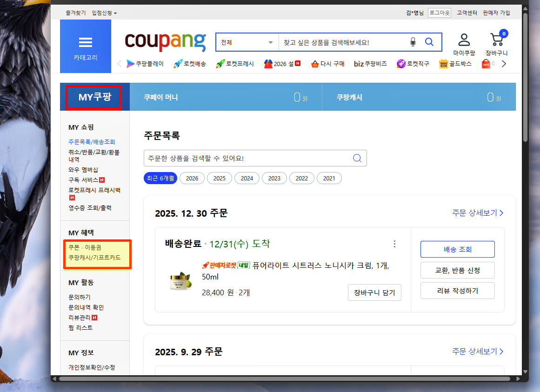Click the magnifier icon in top search bar
The height and width of the screenshot is (392, 540).
tap(429, 42)
